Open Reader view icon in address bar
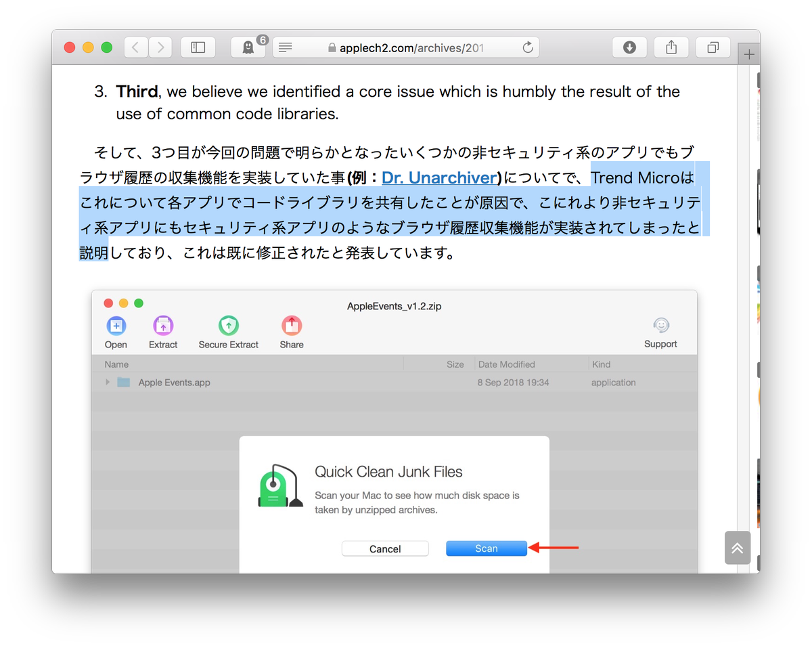The image size is (812, 648). pyautogui.click(x=286, y=47)
